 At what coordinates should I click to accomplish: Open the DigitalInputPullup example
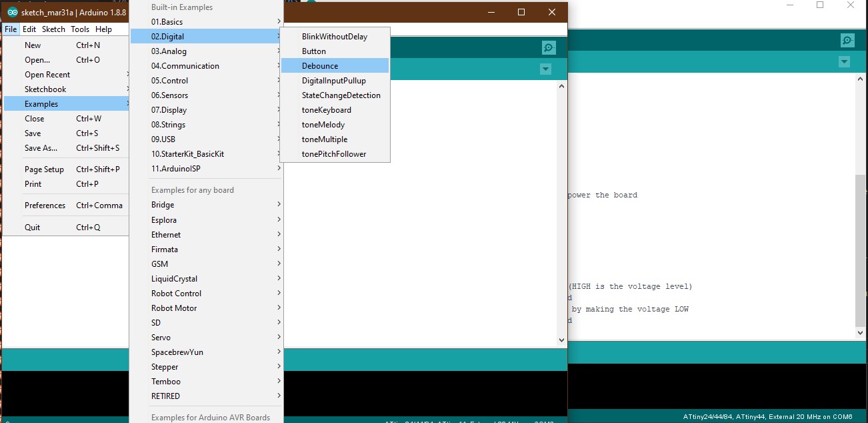335,81
